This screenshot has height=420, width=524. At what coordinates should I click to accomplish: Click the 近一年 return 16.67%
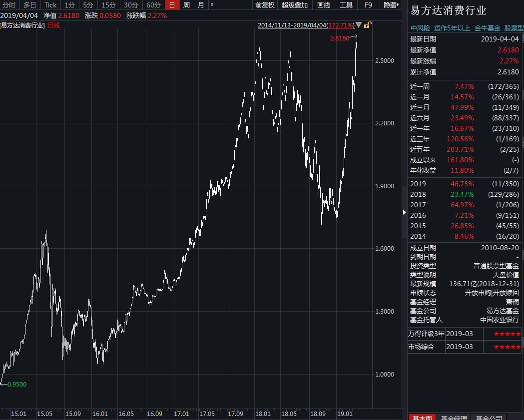(x=462, y=128)
